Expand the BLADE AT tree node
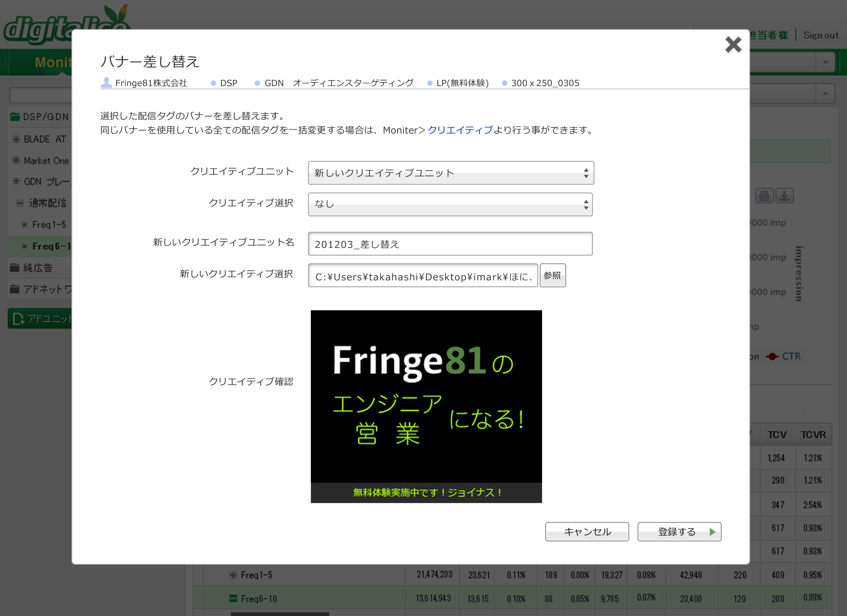847x616 pixels. pos(16,139)
